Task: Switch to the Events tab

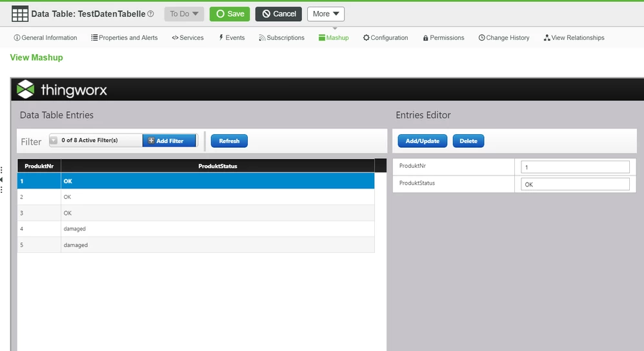Action: 232,38
